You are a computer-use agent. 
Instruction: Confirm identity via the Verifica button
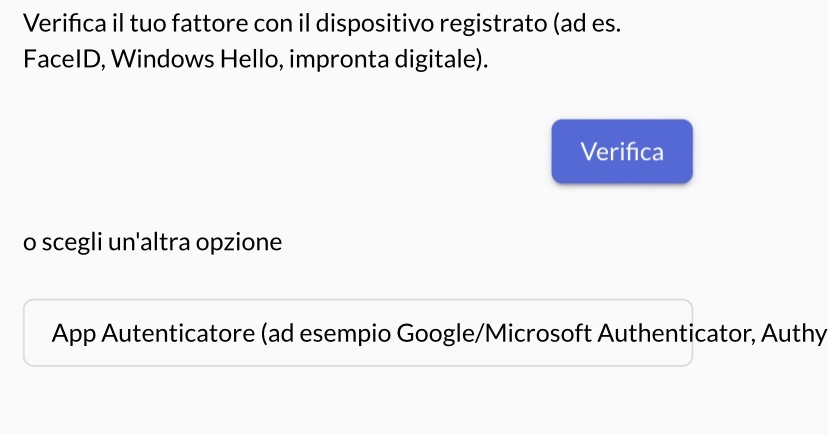pyautogui.click(x=621, y=152)
